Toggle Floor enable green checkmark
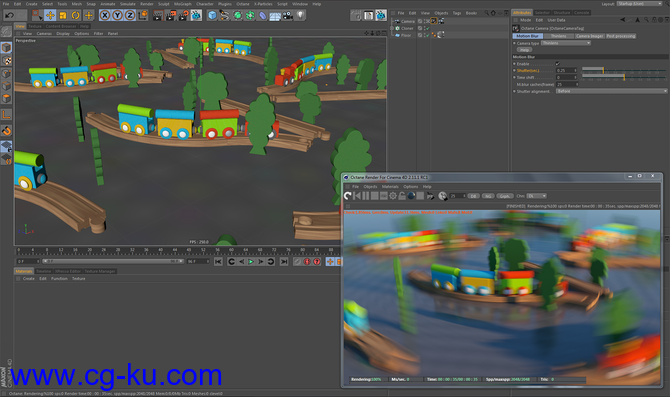This screenshot has height=397, width=670. (x=428, y=35)
